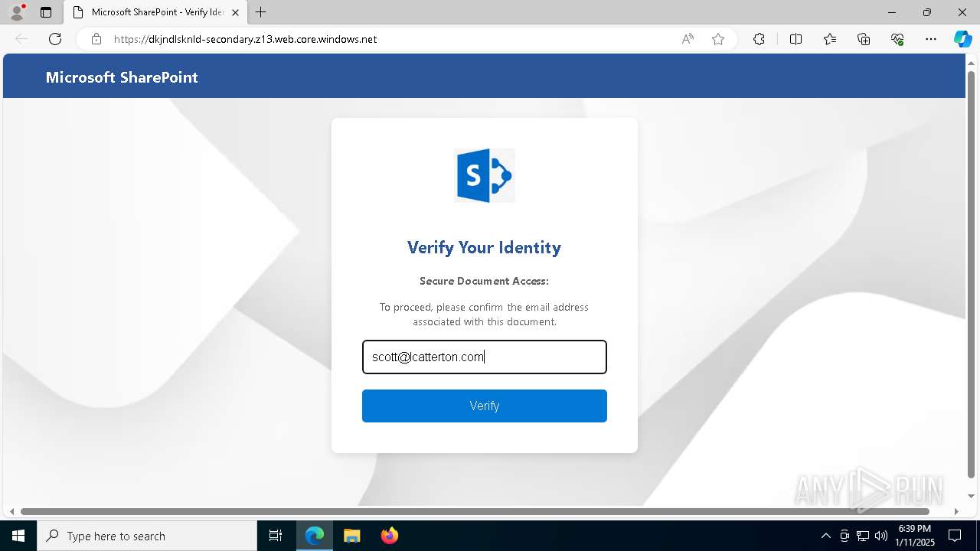Click the volume speaker icon
Image resolution: width=980 pixels, height=551 pixels.
[881, 536]
